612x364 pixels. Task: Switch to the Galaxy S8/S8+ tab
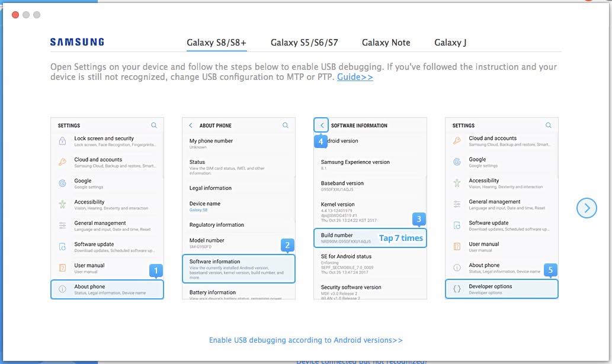click(216, 43)
